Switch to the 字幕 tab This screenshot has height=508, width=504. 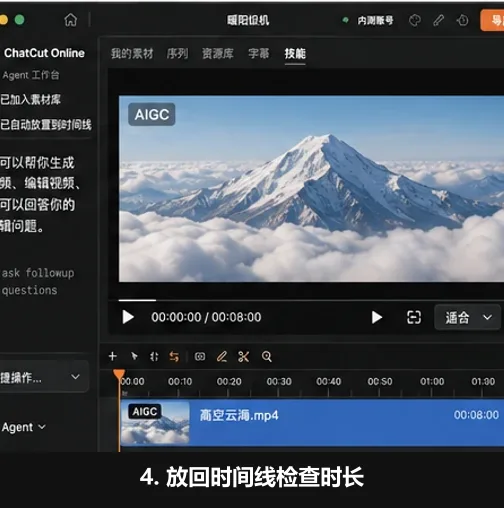(258, 53)
